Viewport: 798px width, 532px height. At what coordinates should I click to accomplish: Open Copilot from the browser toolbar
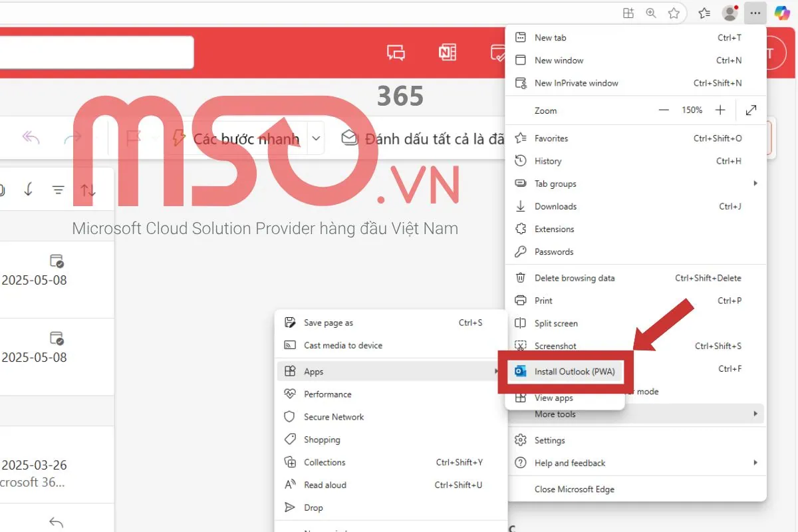pos(783,13)
